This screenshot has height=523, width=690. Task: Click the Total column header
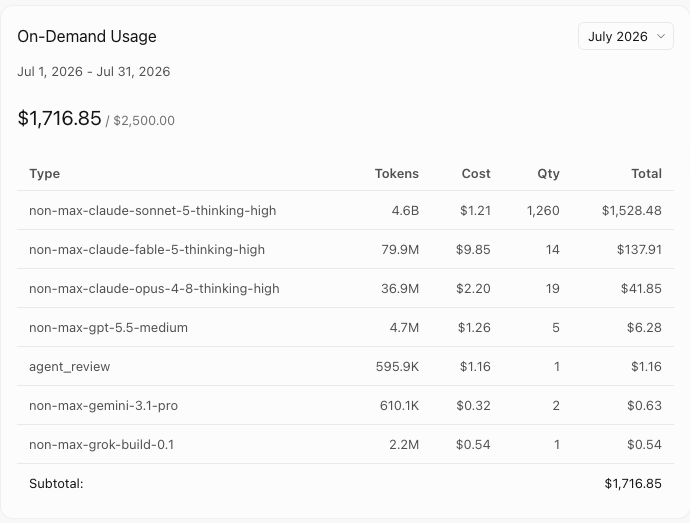(646, 173)
